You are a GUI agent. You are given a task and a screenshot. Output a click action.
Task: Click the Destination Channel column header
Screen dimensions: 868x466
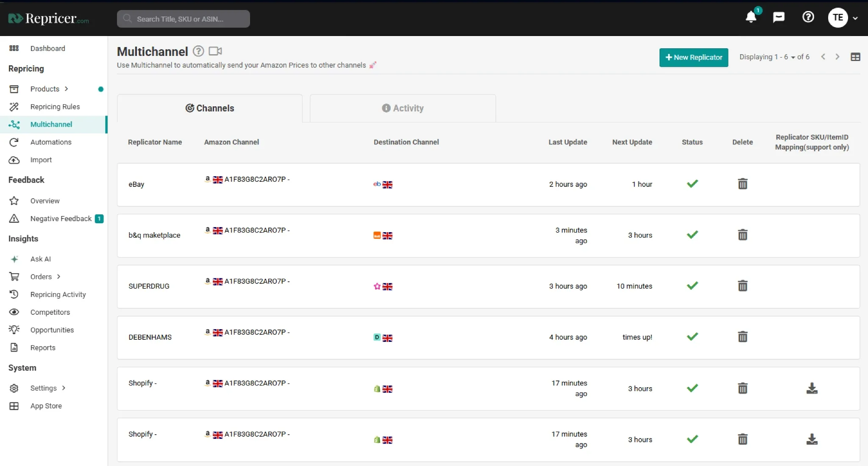pyautogui.click(x=406, y=142)
